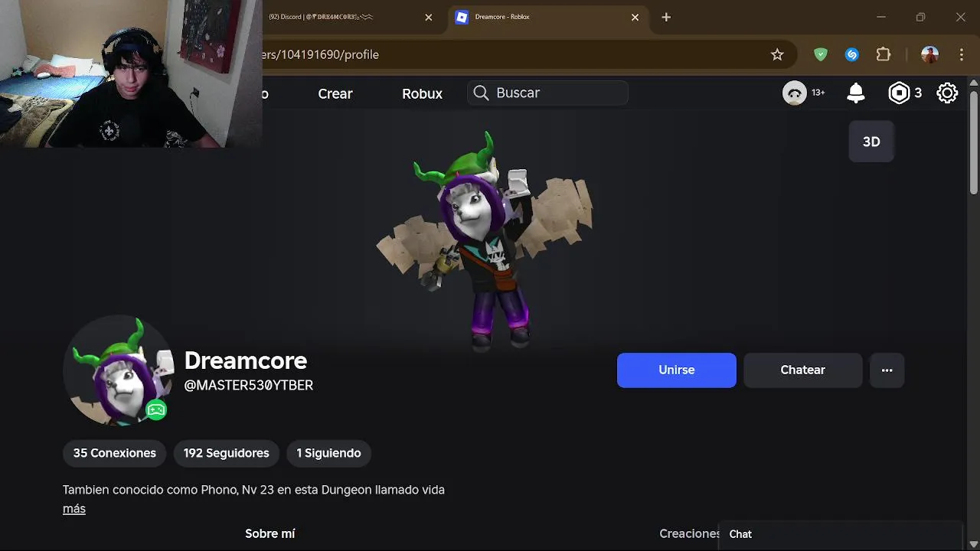Click the bio text about Phono

253,490
